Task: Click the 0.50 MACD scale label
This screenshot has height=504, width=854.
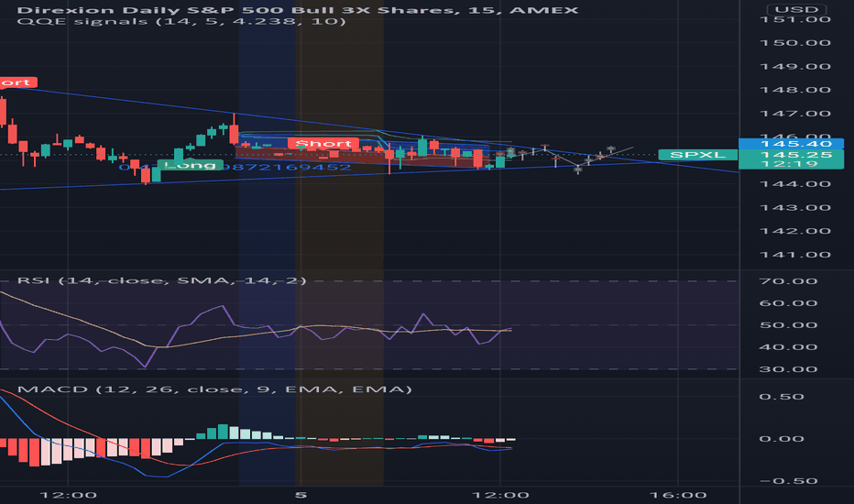Action: (x=782, y=397)
